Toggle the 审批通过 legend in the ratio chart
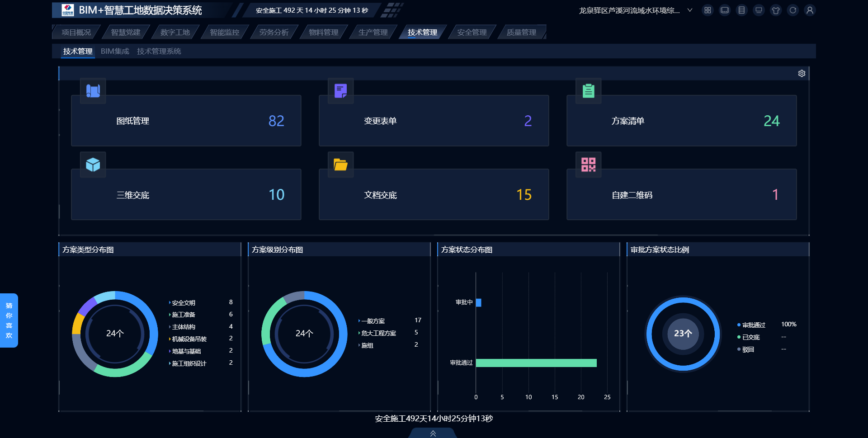Viewport: 868px width, 438px height. point(753,325)
